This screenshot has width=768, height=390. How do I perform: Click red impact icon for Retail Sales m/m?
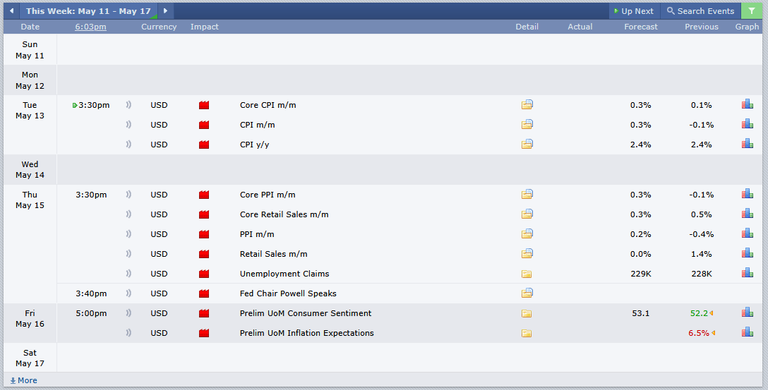[x=204, y=254]
